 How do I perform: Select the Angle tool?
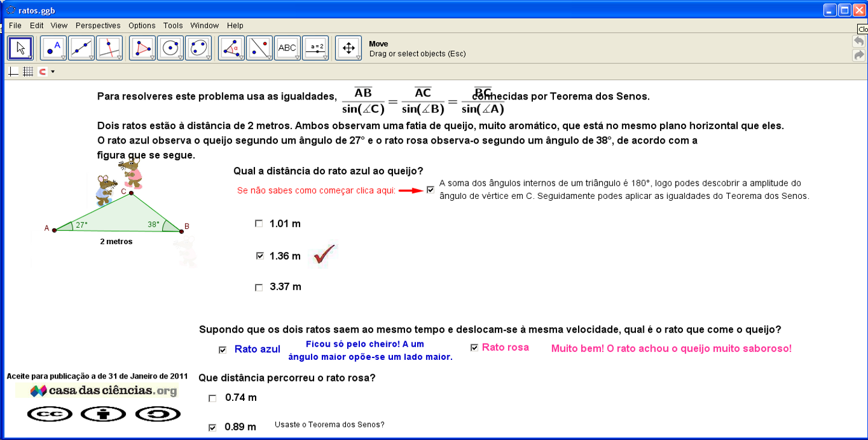point(231,48)
